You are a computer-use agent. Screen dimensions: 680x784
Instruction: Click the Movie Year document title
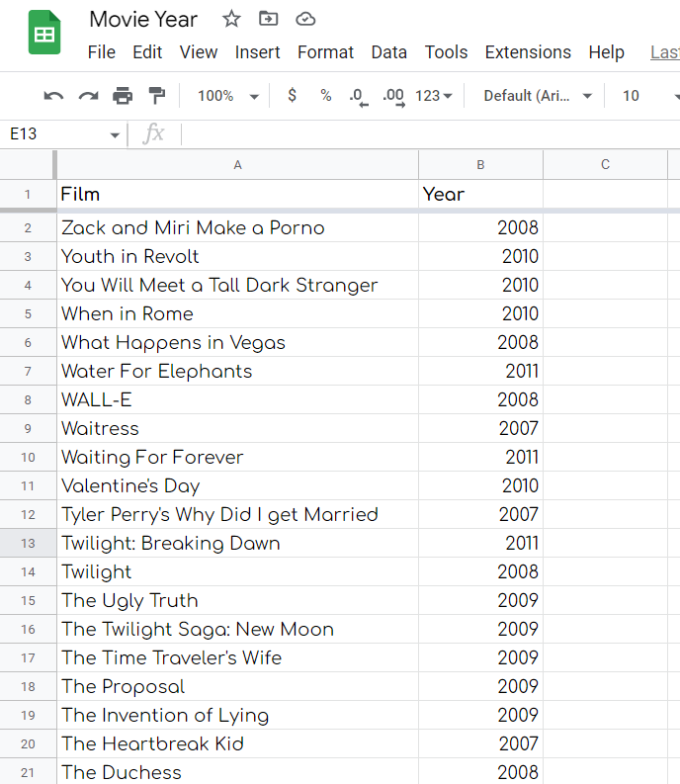[143, 20]
